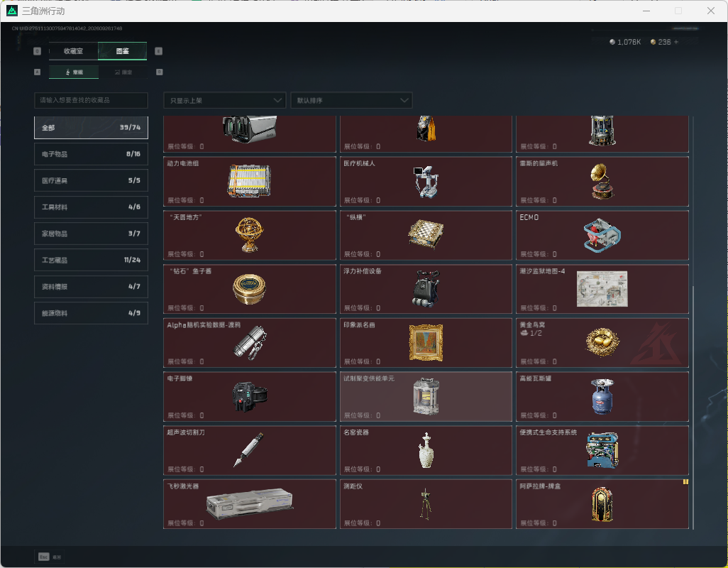This screenshot has height=568, width=728.
Task: Choose the ECMO machine item
Action: [x=602, y=235]
